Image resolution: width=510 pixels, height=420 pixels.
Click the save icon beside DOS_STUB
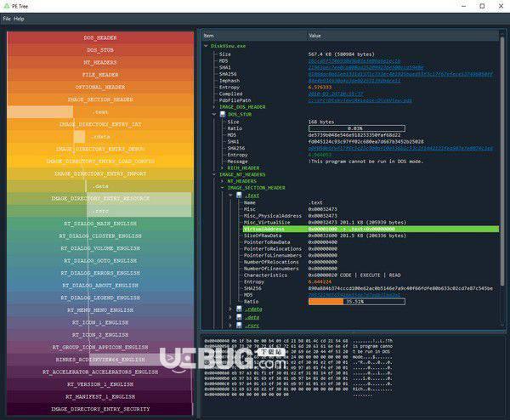tap(223, 114)
